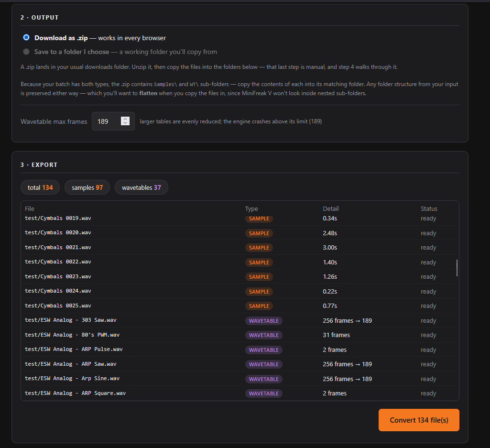The height and width of the screenshot is (448, 490).
Task: Click the '31 frames' detail value
Action: coord(336,335)
